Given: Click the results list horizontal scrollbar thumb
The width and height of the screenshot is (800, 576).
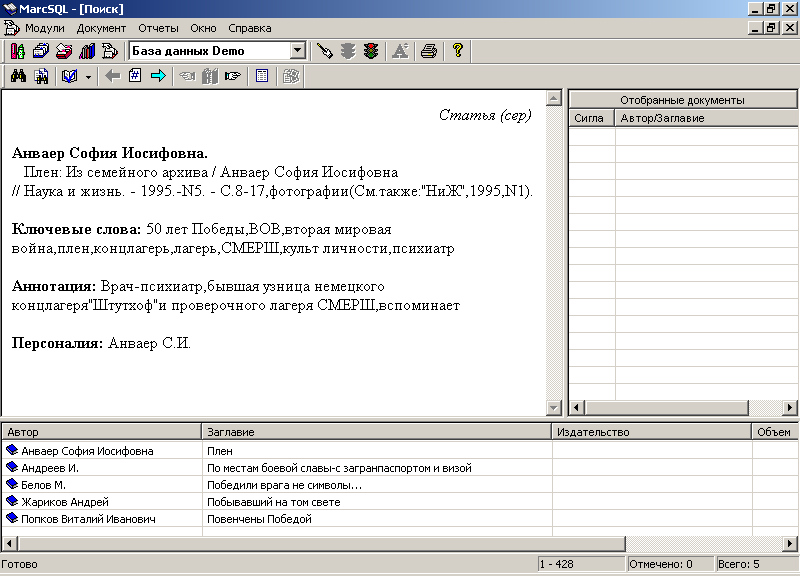Looking at the screenshot, I should (x=321, y=543).
